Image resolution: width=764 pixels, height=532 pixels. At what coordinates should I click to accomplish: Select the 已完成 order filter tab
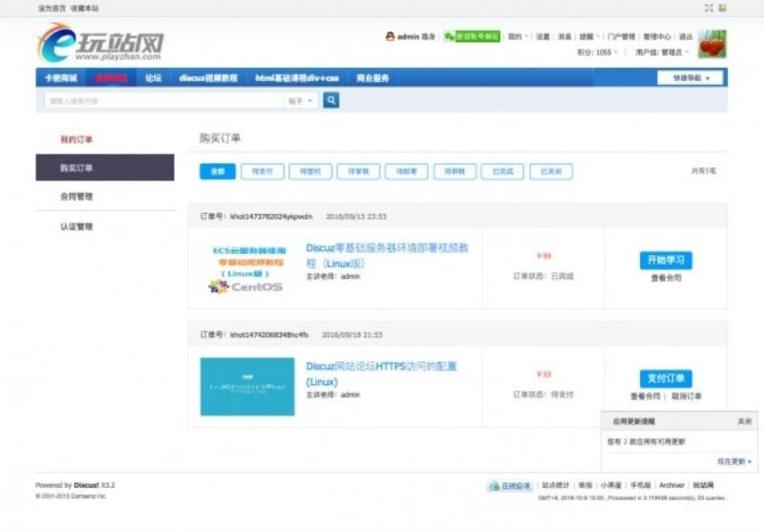pyautogui.click(x=502, y=172)
